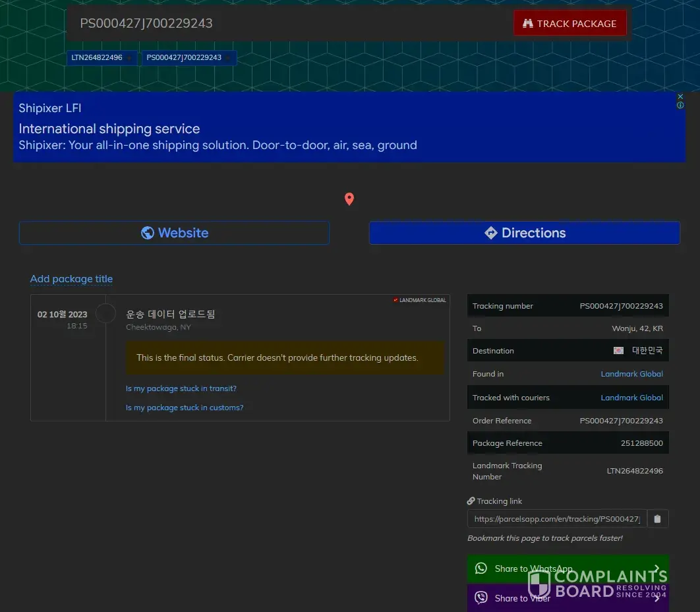700x612 pixels.
Task: Select the LTN264822496 recent tracking tag
Action: coord(97,58)
